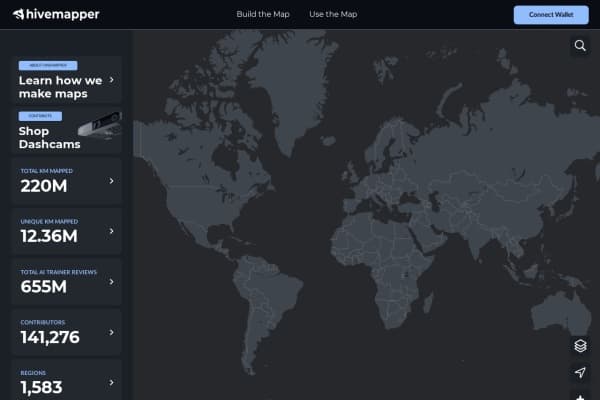Viewport: 600px width, 400px height.
Task: Click the locate-me arrow icon
Action: pos(580,372)
